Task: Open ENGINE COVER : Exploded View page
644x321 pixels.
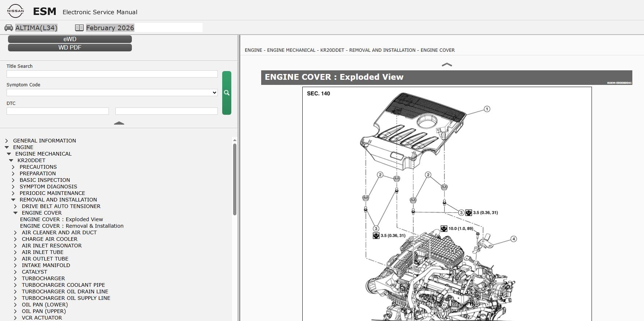Action: pos(62,219)
